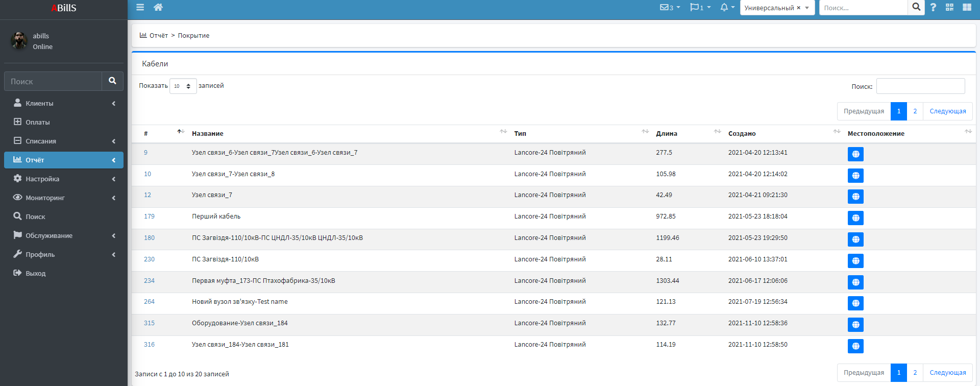Open the messages envelope dropdown
The image size is (980, 386).
pos(670,8)
